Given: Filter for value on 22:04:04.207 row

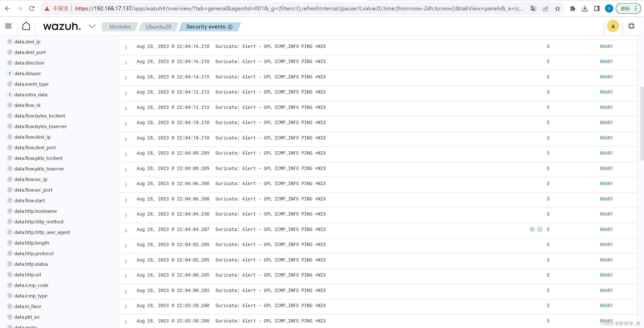Looking at the screenshot, I should pyautogui.click(x=532, y=229).
